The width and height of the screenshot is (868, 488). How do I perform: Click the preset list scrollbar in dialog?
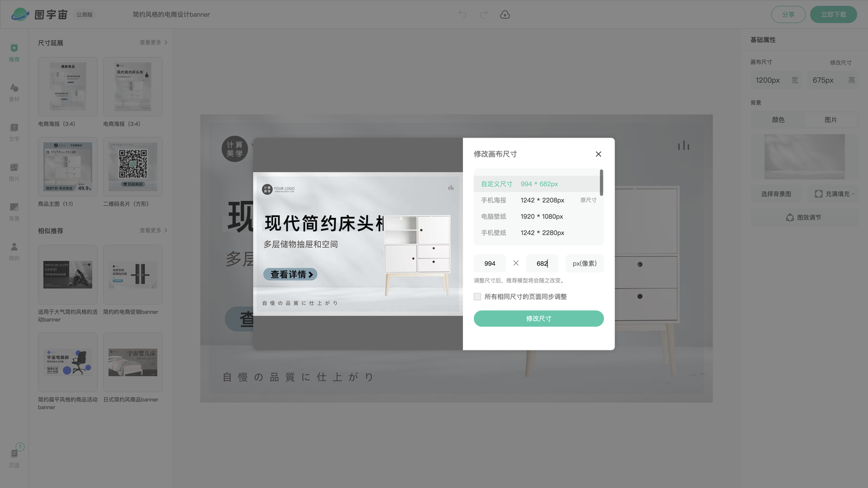[602, 183]
